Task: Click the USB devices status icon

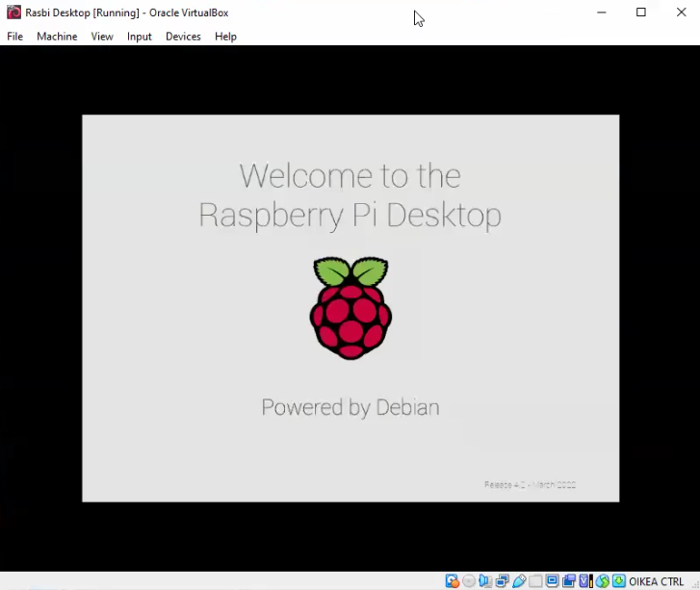Action: [519, 581]
